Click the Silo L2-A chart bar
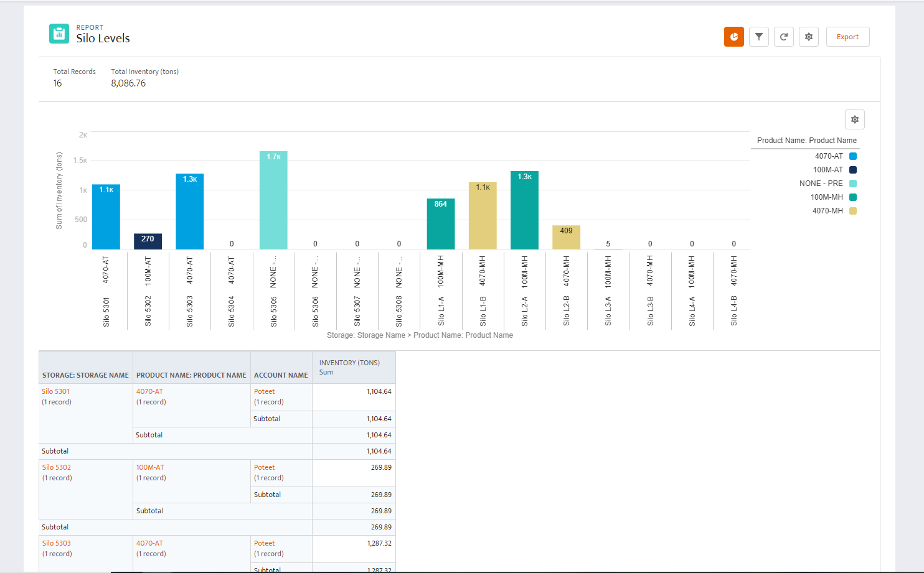Image resolution: width=924 pixels, height=573 pixels. click(x=524, y=210)
